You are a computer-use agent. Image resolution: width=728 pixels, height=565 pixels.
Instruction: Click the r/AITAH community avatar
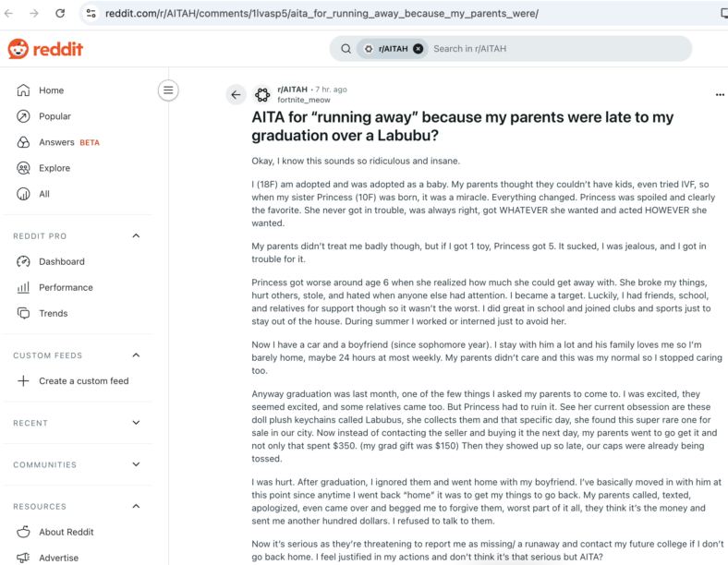coord(262,95)
